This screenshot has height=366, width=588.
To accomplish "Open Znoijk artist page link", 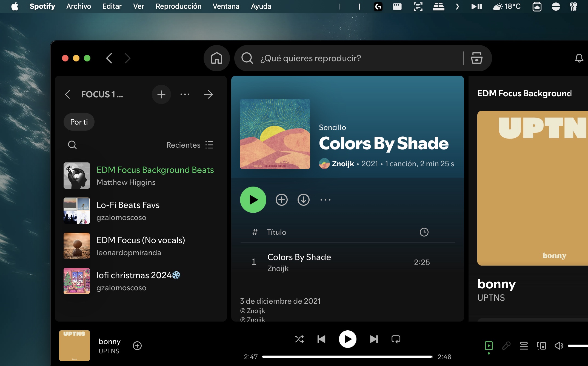I will coord(343,164).
